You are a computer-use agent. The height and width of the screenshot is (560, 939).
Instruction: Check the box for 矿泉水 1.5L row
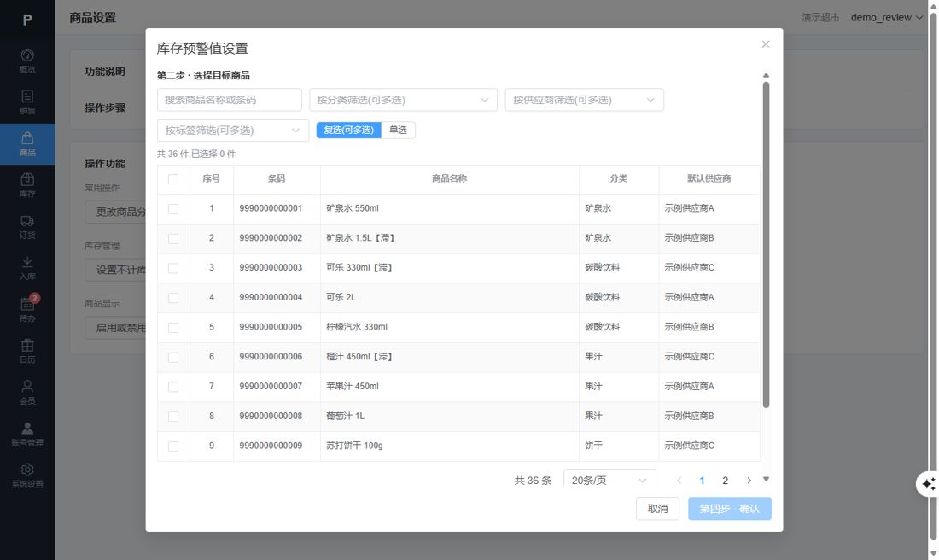[x=173, y=238]
